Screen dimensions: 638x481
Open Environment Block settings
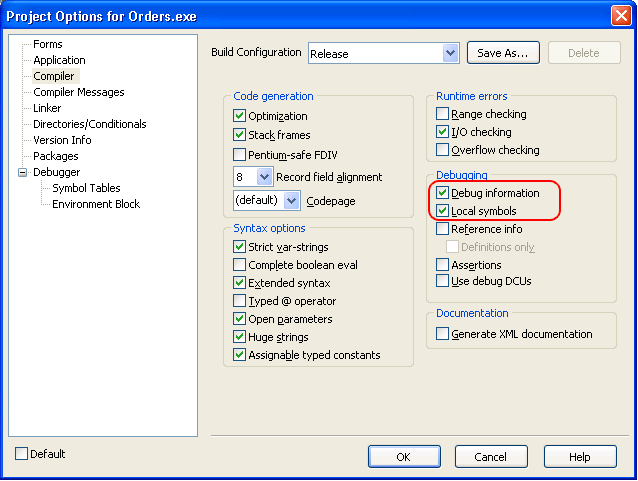96,204
